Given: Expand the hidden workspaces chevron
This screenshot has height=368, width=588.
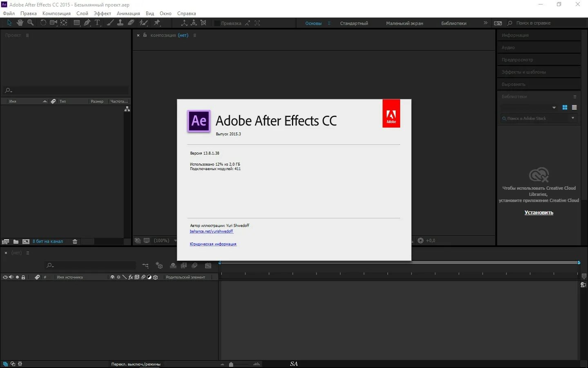Looking at the screenshot, I should (x=486, y=23).
